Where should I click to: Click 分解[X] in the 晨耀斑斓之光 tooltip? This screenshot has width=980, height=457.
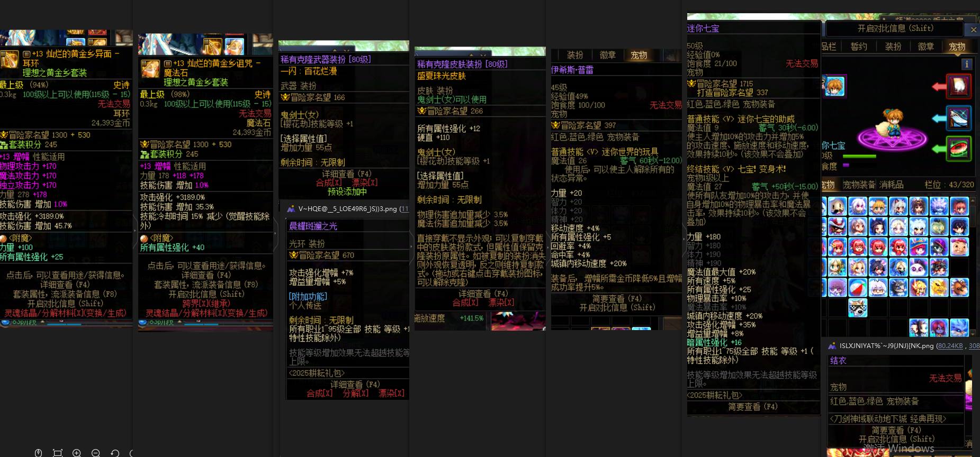point(355,393)
